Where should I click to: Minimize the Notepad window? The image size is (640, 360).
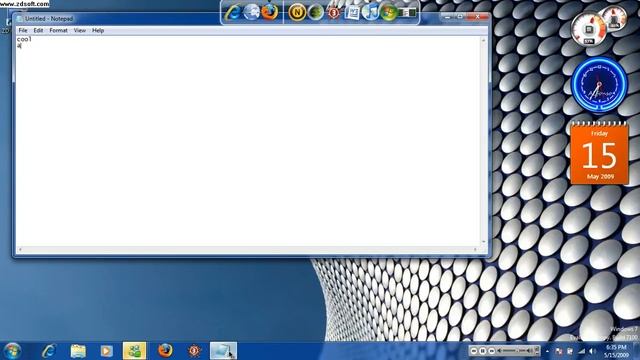(448, 17)
